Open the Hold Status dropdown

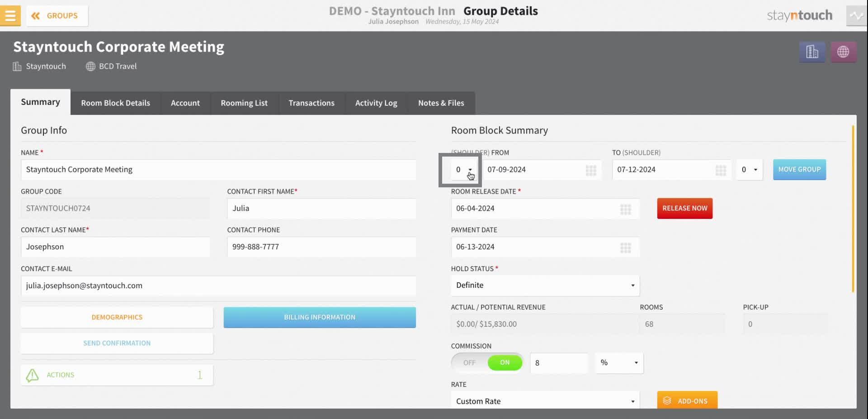[x=545, y=286]
